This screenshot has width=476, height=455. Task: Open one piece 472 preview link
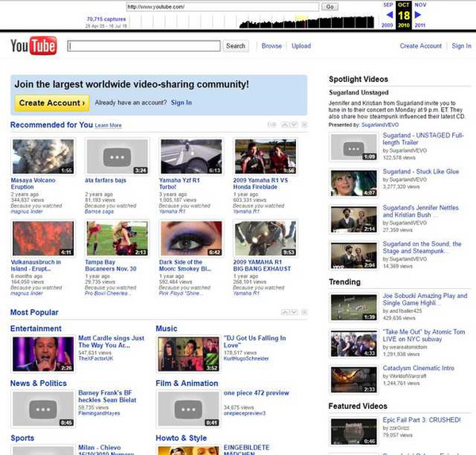[x=256, y=393]
